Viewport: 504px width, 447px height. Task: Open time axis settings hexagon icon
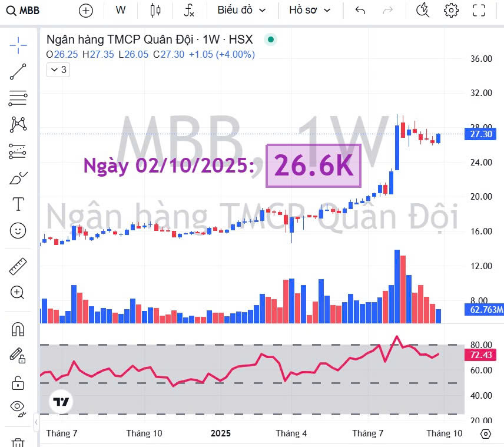point(485,434)
